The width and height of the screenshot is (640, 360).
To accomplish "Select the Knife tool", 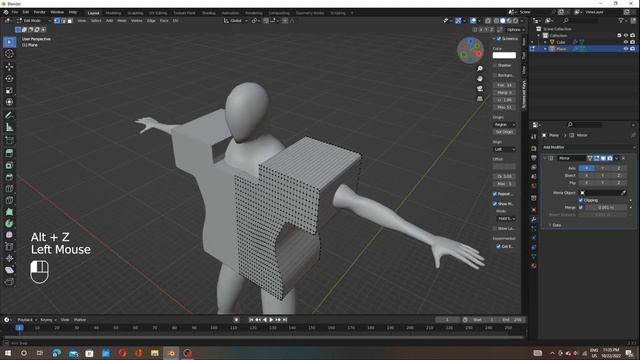I will point(9,200).
